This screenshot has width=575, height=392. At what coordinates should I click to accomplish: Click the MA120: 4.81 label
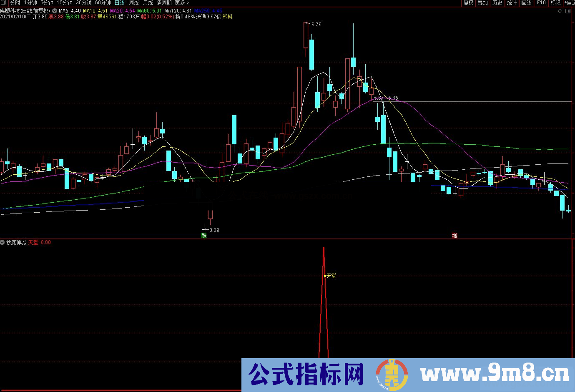(178, 11)
